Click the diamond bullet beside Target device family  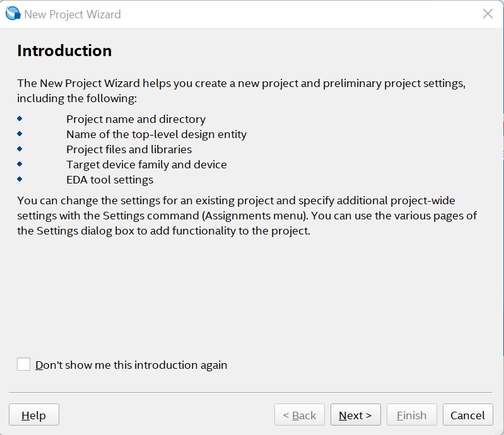(x=20, y=164)
